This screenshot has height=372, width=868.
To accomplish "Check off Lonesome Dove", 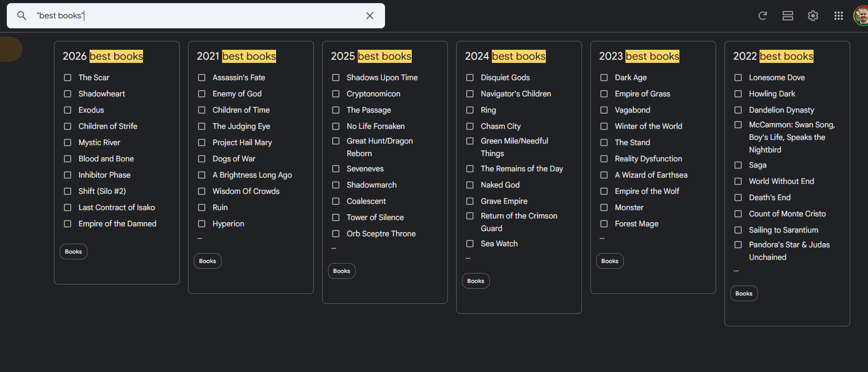I will click(738, 78).
